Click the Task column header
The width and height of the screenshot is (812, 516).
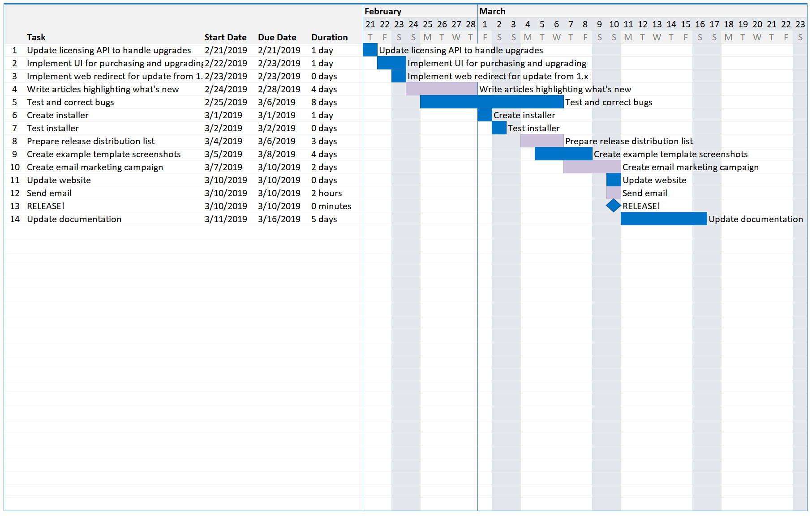tap(36, 37)
